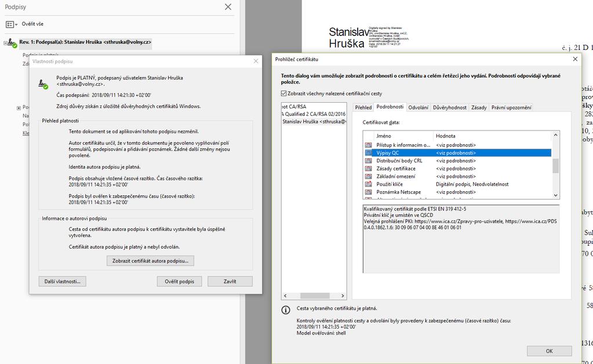The height and width of the screenshot is (364, 593).
Task: Click icon of Přístup k informacím row
Action: [x=368, y=145]
